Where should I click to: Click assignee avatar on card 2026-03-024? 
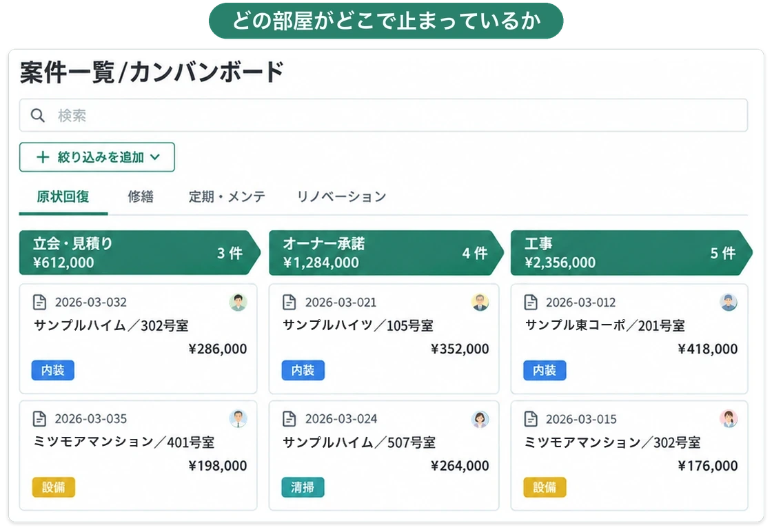480,419
